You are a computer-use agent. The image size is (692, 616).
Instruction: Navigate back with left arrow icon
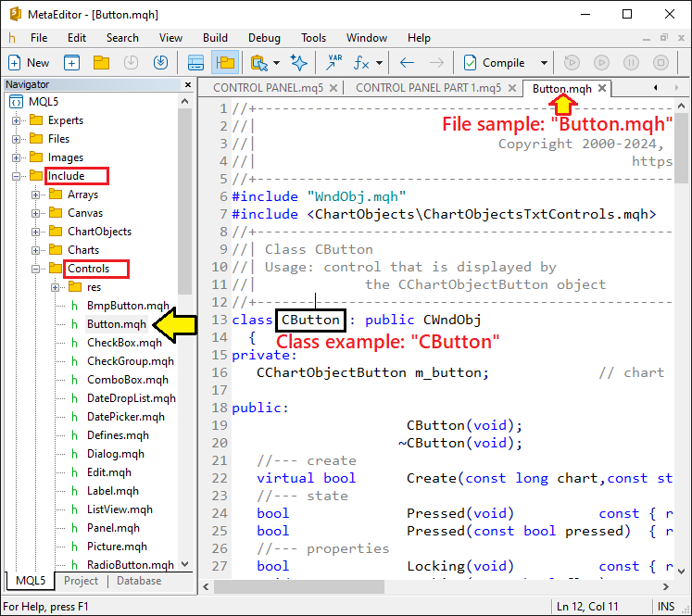(407, 63)
